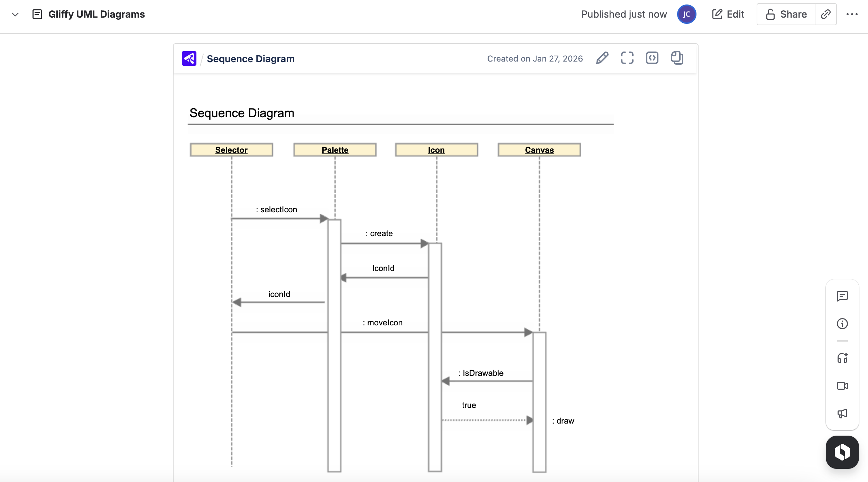Open the black Atlassian assistant bubble
The width and height of the screenshot is (868, 482).
[x=842, y=452]
